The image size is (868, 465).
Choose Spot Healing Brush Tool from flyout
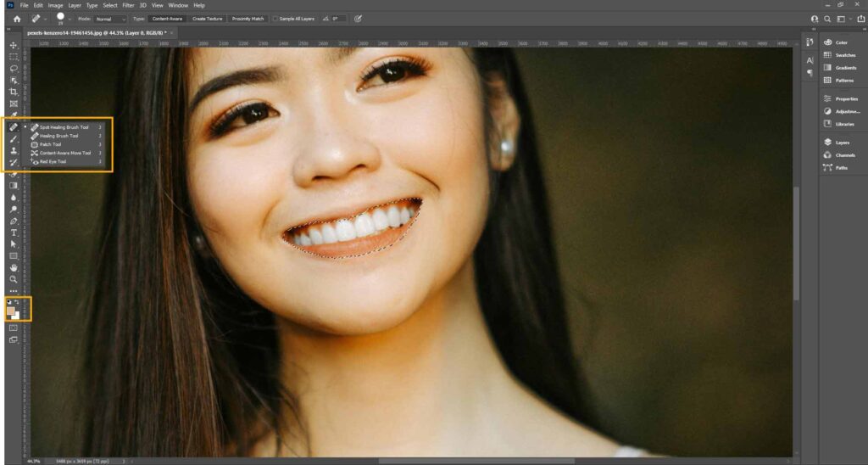pos(64,127)
